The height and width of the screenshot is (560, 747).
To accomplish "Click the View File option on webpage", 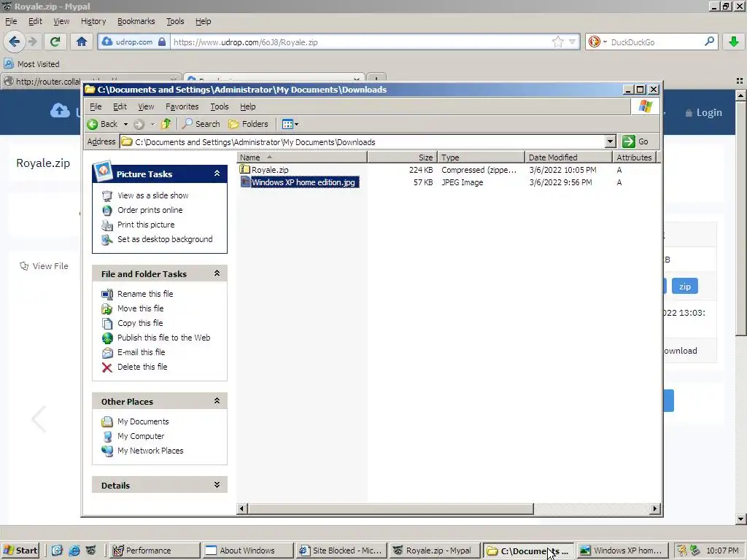I will 44,266.
